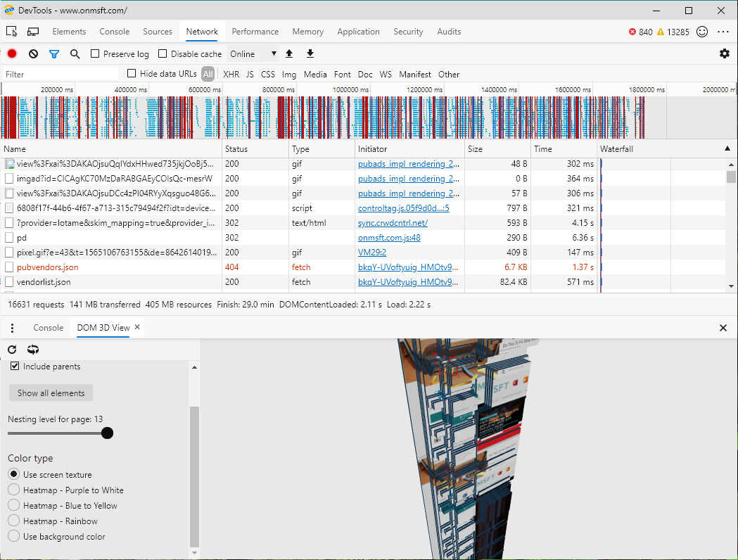Sort requests by Size column header
The image size is (738, 560).
click(497, 148)
